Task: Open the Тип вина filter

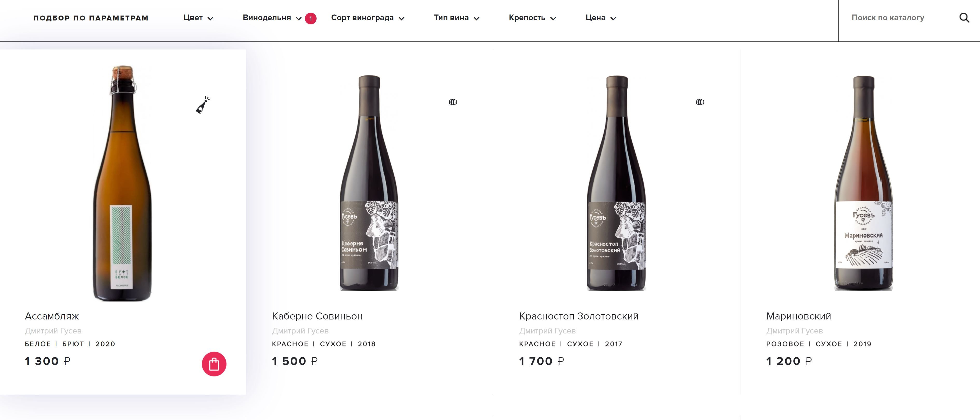Action: click(456, 18)
